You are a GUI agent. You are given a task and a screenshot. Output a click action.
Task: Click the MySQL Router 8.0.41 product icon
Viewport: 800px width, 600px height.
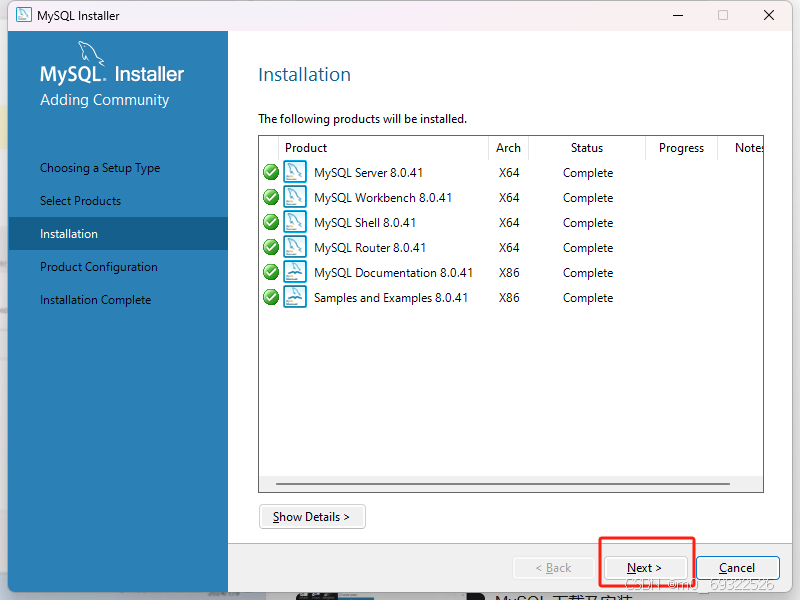pyautogui.click(x=295, y=247)
